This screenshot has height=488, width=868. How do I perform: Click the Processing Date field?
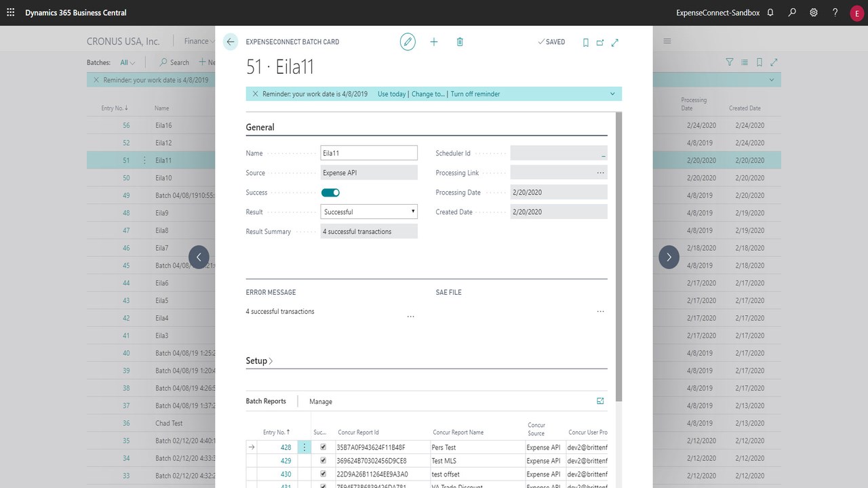(x=559, y=192)
